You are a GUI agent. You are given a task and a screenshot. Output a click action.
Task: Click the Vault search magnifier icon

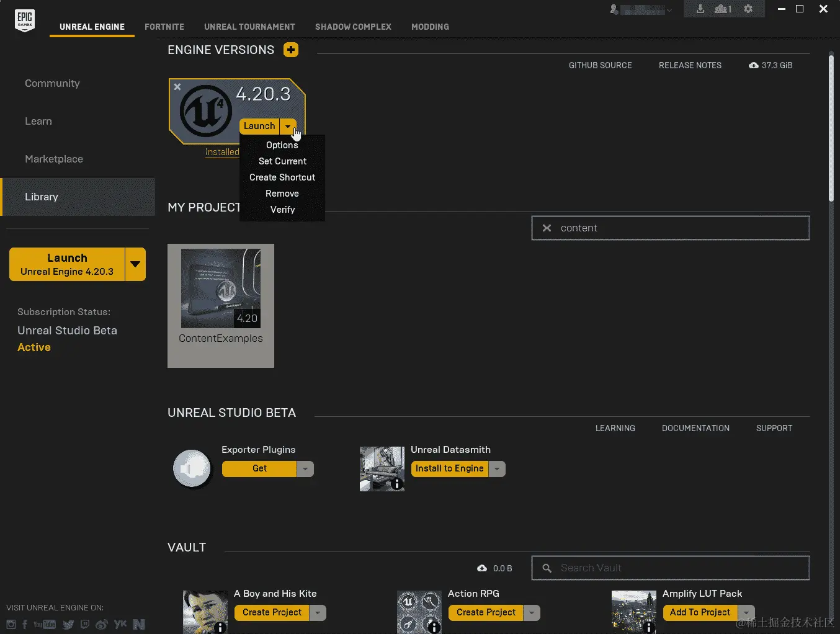point(547,568)
